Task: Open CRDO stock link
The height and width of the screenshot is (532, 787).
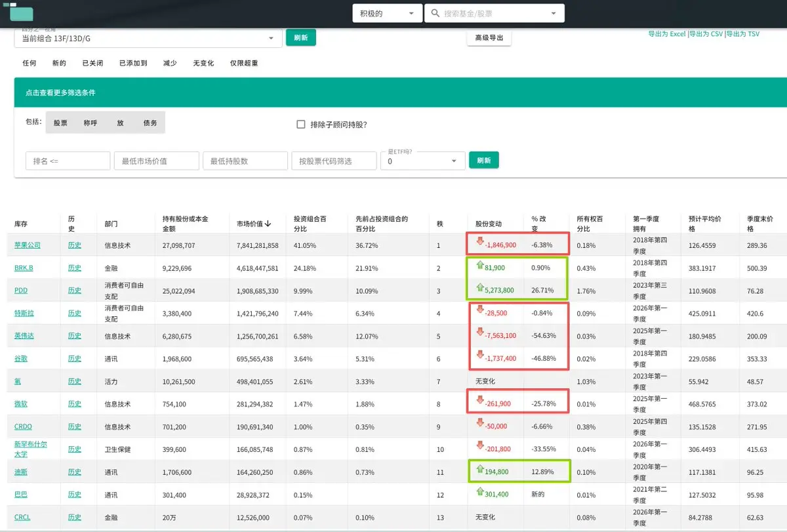Action: click(23, 426)
